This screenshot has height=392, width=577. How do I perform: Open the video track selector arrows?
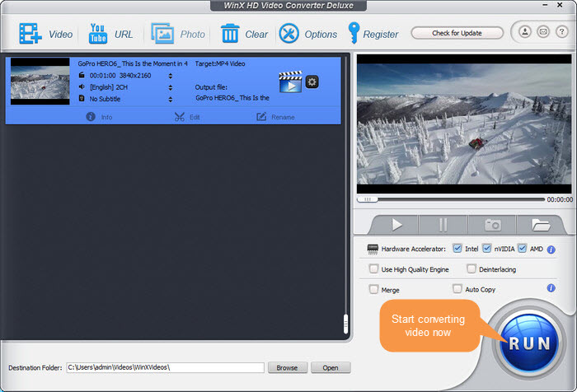tap(171, 76)
